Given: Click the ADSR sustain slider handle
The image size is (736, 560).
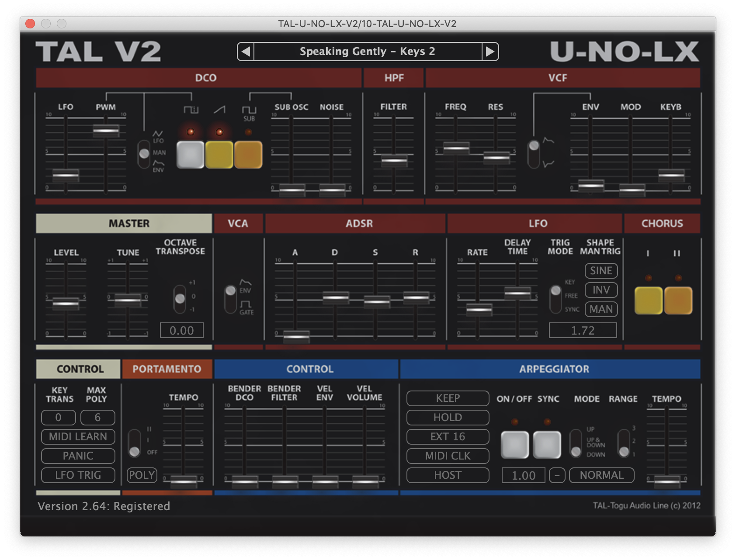Looking at the screenshot, I should click(x=377, y=302).
